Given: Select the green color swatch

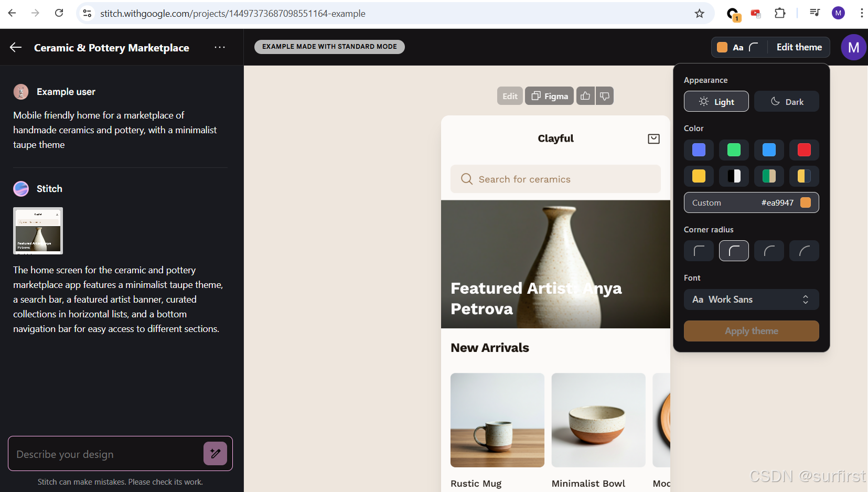Looking at the screenshot, I should click(734, 150).
